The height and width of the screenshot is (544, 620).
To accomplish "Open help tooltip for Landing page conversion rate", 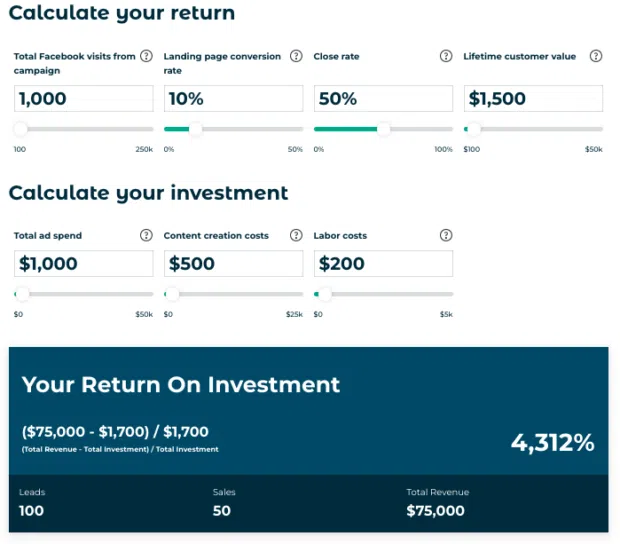I will (x=296, y=57).
